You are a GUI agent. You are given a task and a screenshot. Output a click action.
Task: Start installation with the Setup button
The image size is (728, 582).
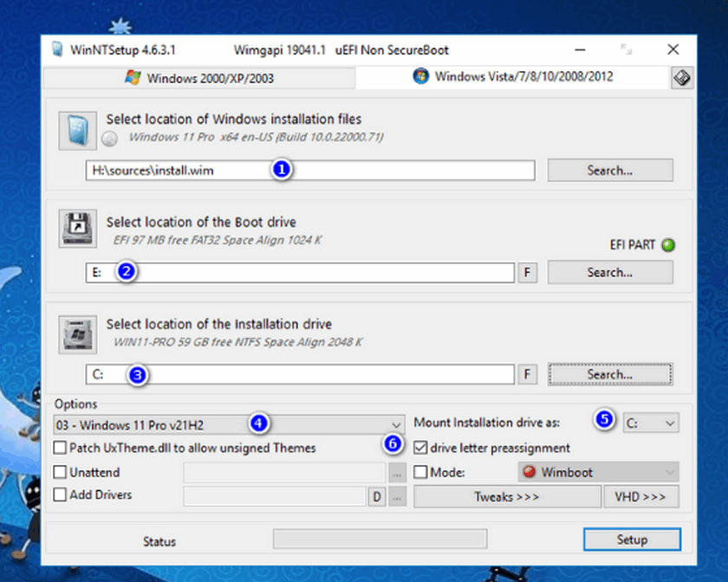[x=632, y=540]
